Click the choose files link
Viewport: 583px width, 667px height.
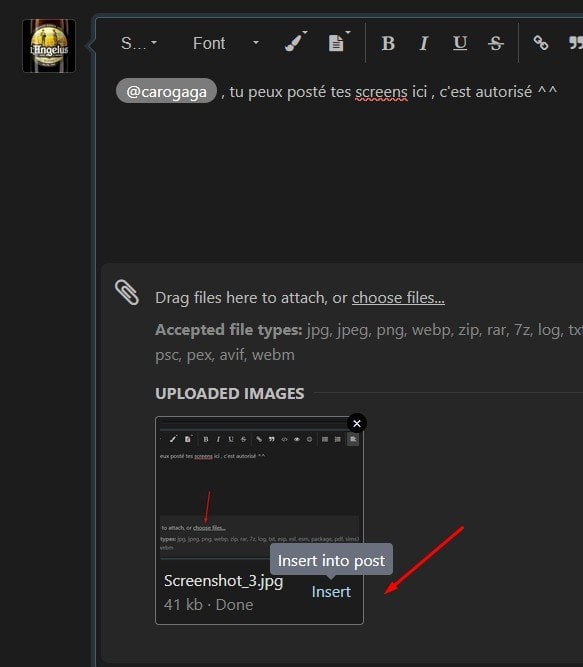tap(398, 298)
